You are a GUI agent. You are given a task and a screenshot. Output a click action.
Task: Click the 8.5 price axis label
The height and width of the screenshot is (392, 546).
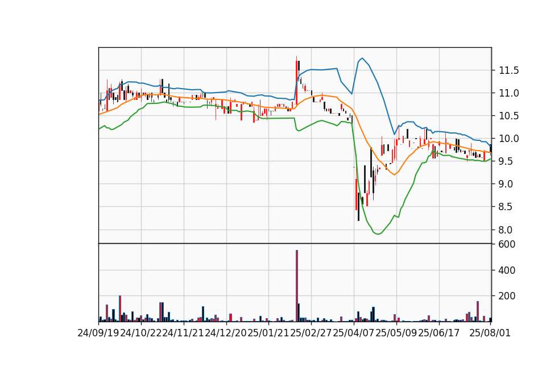coord(506,207)
